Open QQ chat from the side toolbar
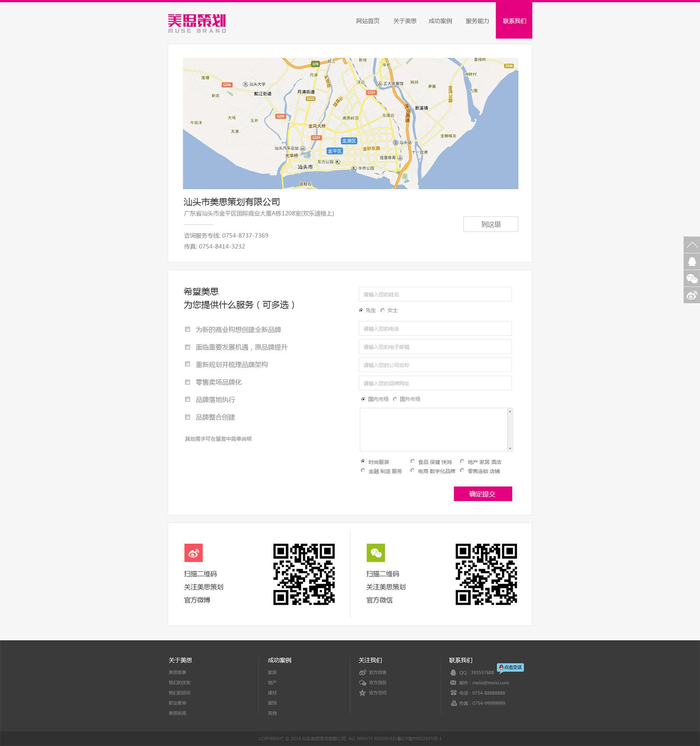 [x=692, y=261]
